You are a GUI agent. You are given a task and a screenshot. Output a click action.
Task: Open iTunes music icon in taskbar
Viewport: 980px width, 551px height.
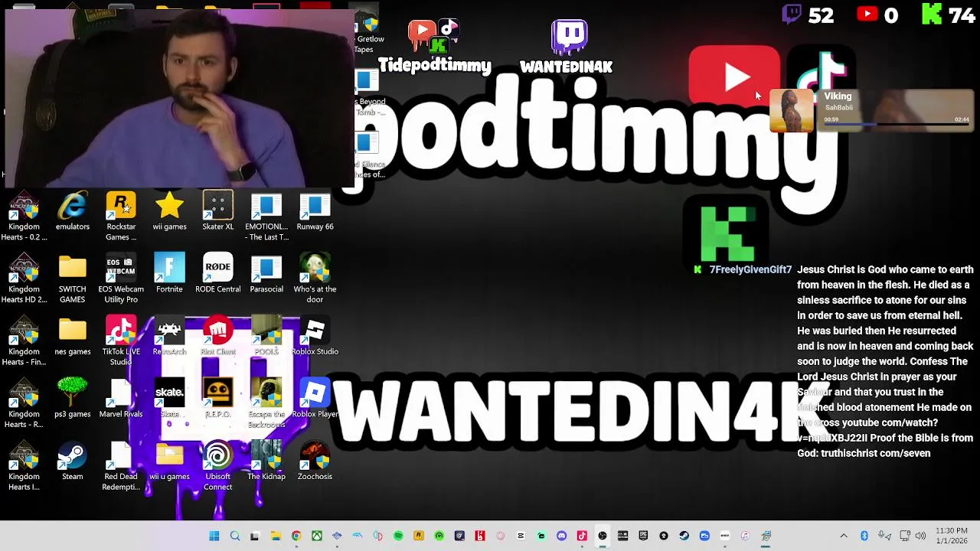click(745, 536)
